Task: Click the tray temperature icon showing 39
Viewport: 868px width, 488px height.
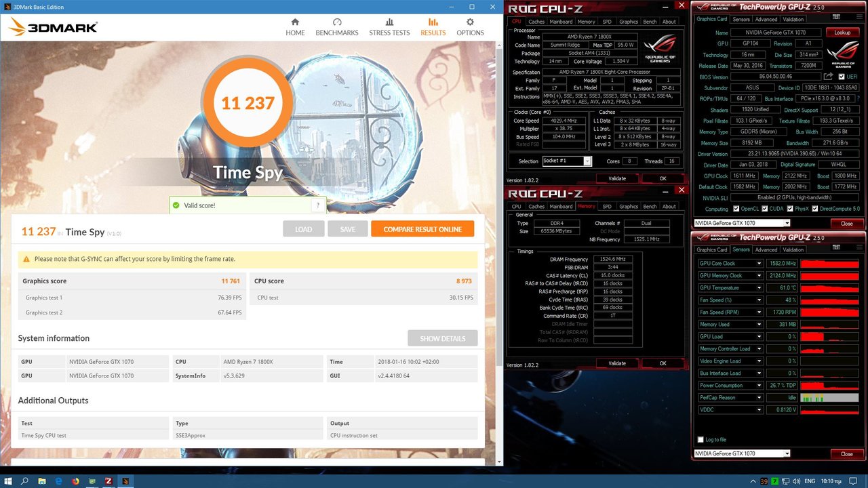Action: [764, 481]
